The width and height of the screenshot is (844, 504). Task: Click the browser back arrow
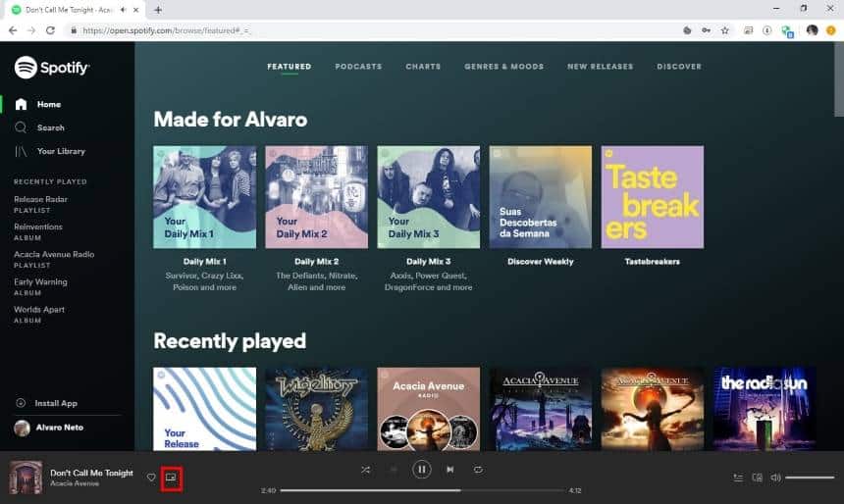point(13,30)
